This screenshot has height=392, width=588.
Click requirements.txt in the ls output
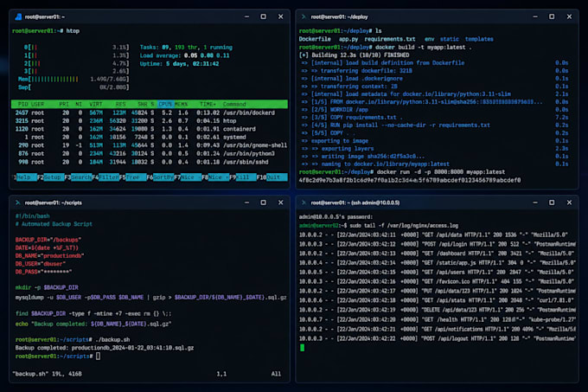pyautogui.click(x=390, y=39)
